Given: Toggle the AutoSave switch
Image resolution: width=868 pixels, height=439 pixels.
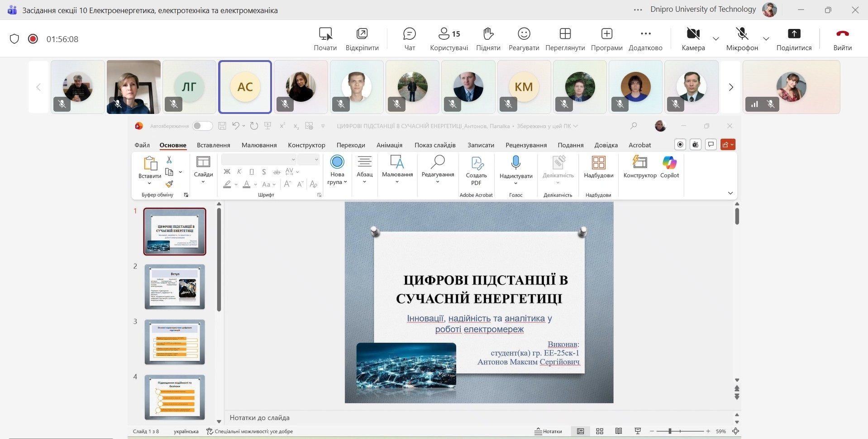Looking at the screenshot, I should (x=202, y=126).
